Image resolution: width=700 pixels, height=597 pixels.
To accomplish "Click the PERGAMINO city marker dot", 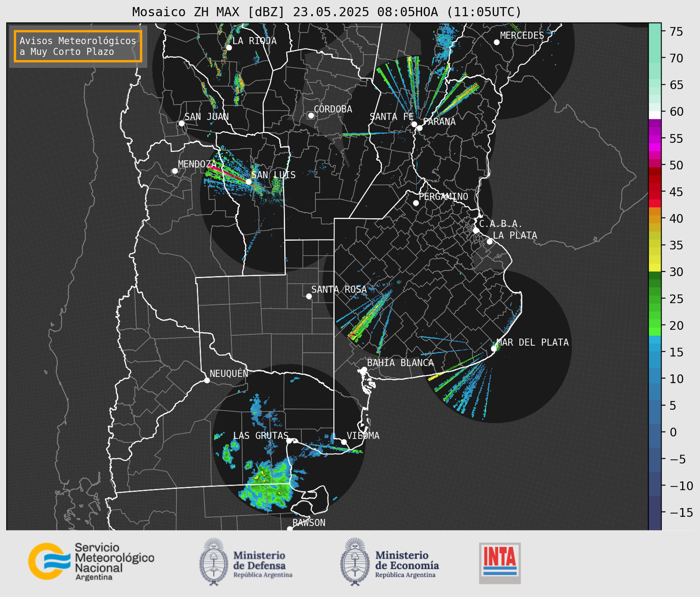I will coord(416,203).
